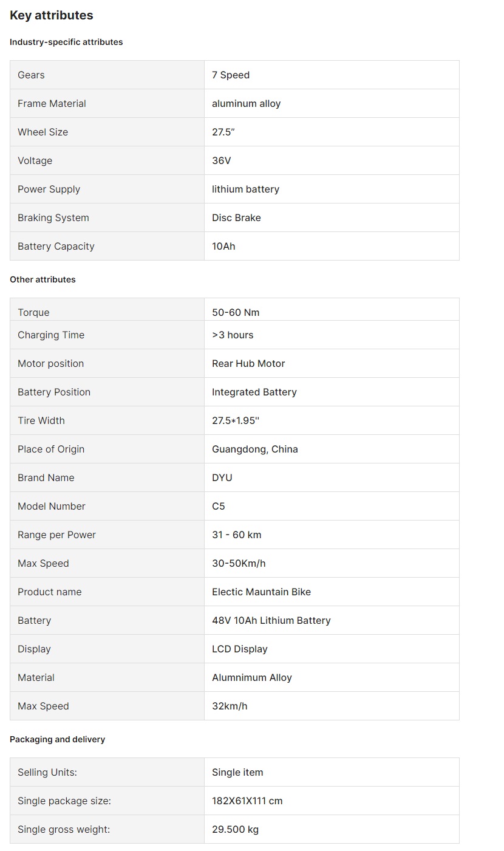
Task: Select the Integrated Battery value
Action: (254, 392)
